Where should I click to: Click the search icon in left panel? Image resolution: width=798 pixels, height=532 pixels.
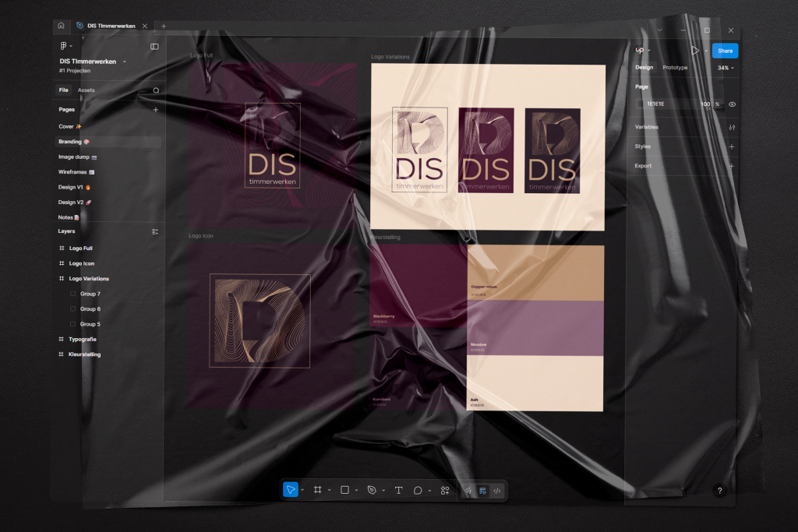156,90
